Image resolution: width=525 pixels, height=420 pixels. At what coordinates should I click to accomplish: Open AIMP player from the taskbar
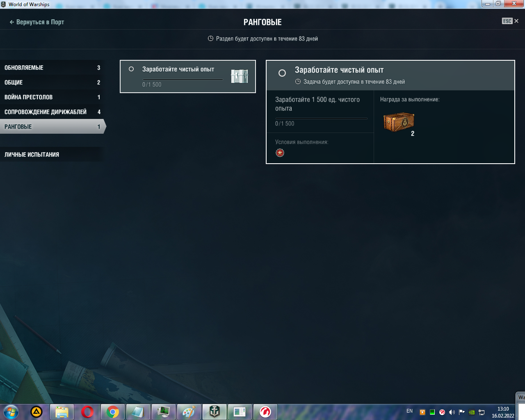point(37,412)
